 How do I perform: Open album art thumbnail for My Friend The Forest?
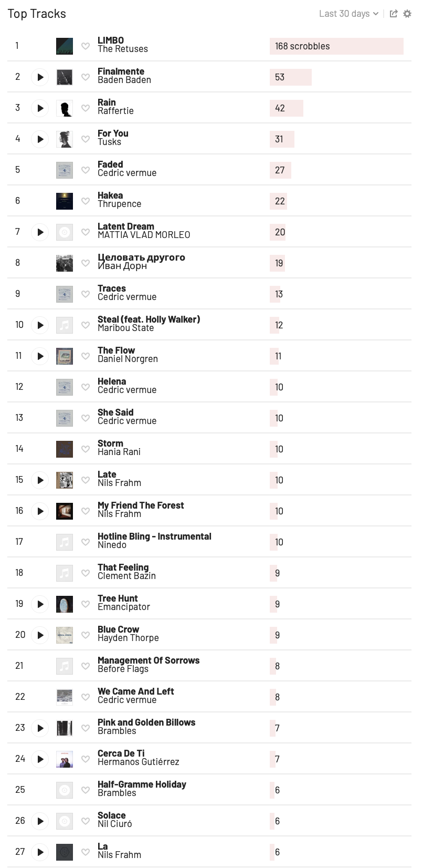coord(65,511)
